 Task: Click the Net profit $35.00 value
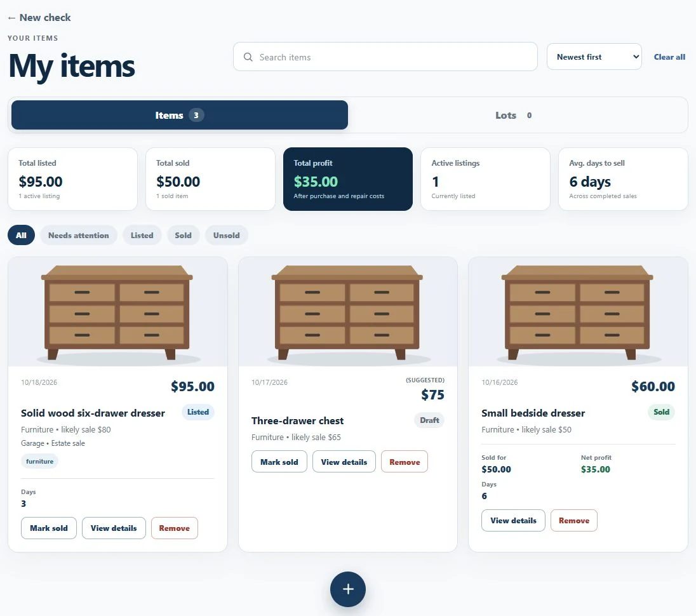pyautogui.click(x=596, y=469)
